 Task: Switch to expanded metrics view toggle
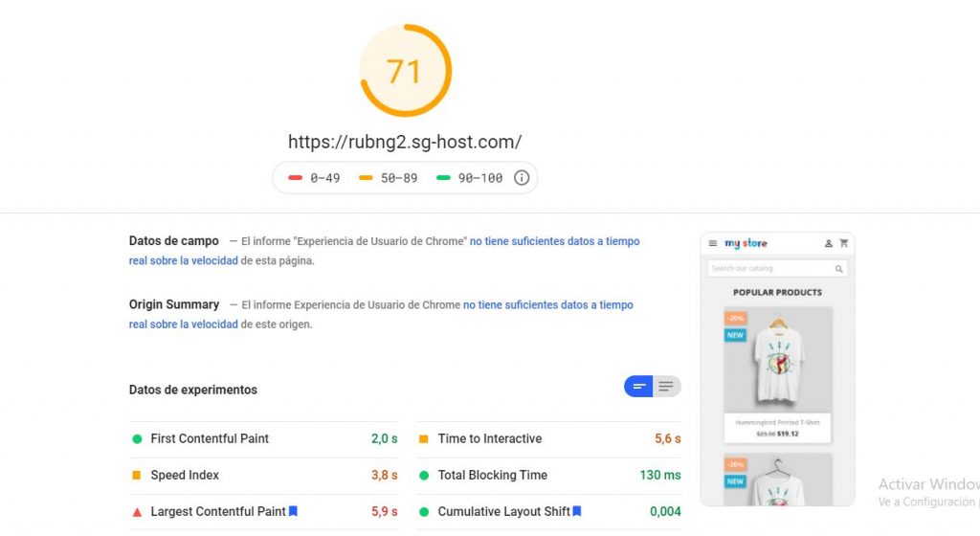(666, 386)
